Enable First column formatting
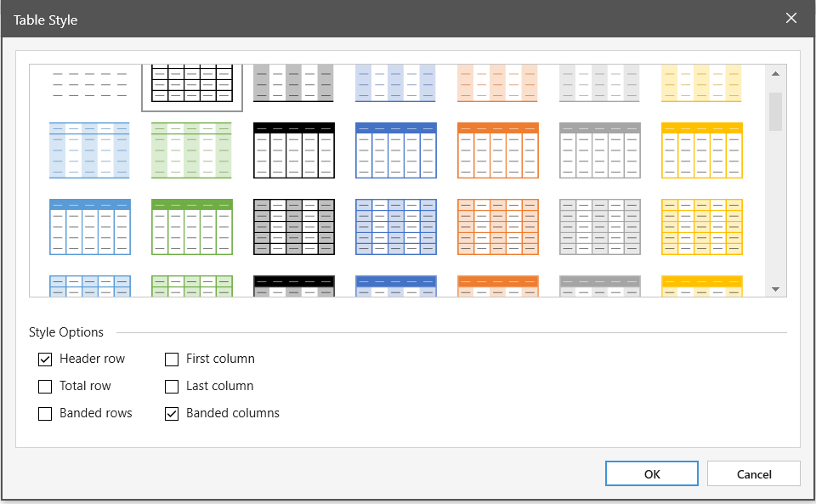Screen dimensions: 816x504 point(172,360)
